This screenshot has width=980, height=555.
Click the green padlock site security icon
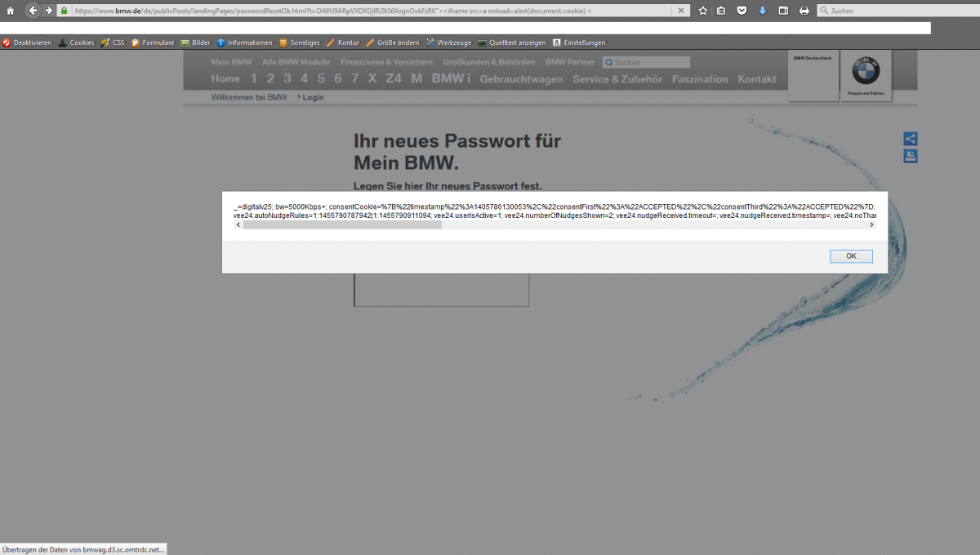click(x=64, y=11)
